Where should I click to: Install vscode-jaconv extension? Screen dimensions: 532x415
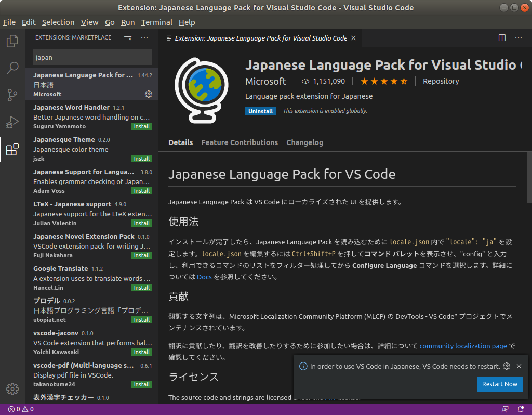pos(141,352)
